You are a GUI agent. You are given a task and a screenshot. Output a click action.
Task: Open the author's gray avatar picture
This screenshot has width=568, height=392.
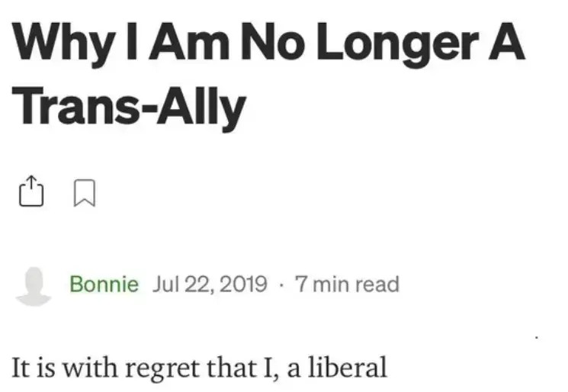click(x=34, y=286)
